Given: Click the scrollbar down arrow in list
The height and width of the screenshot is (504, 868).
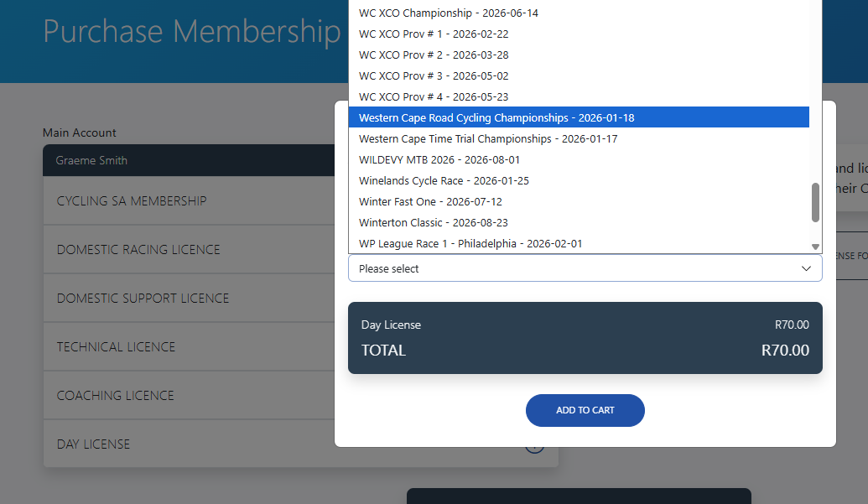Looking at the screenshot, I should click(x=815, y=247).
